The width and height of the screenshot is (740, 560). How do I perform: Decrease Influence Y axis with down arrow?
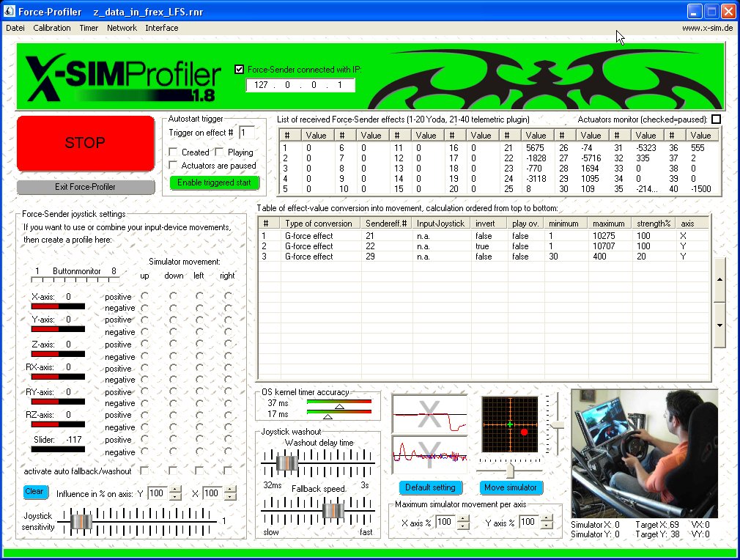[x=175, y=497]
